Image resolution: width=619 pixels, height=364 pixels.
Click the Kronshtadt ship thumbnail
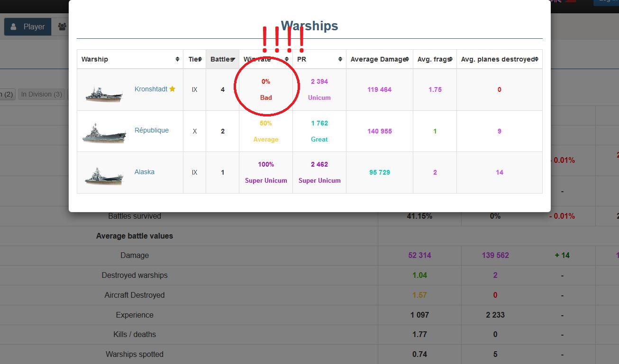click(104, 93)
